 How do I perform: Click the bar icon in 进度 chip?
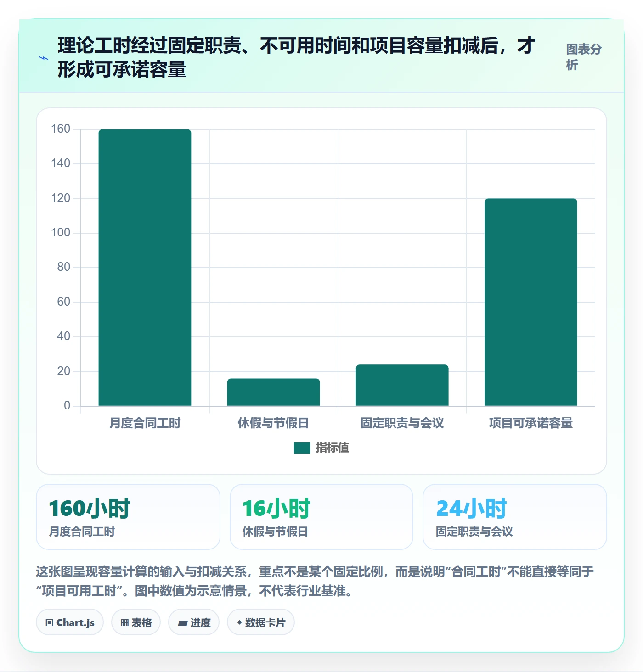tap(182, 623)
